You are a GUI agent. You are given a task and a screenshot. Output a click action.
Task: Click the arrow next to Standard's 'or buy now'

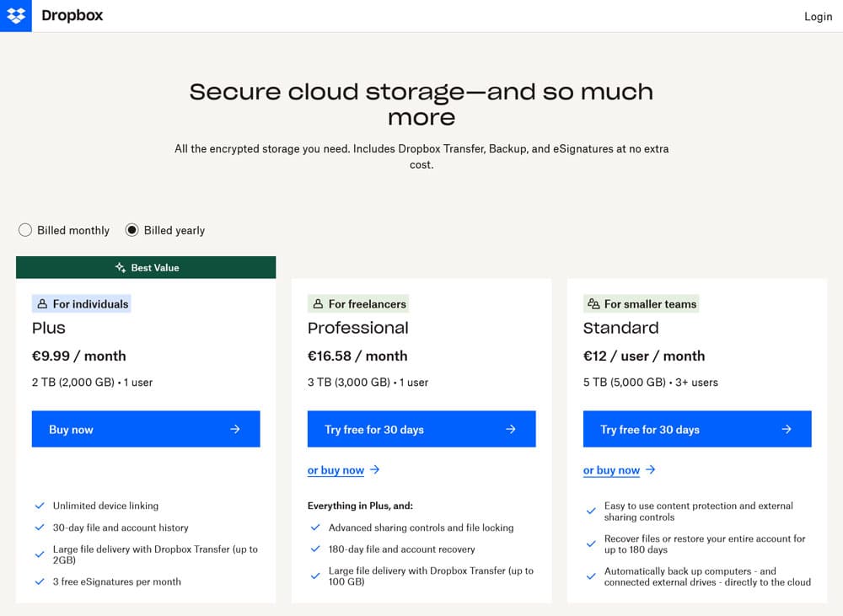point(651,470)
